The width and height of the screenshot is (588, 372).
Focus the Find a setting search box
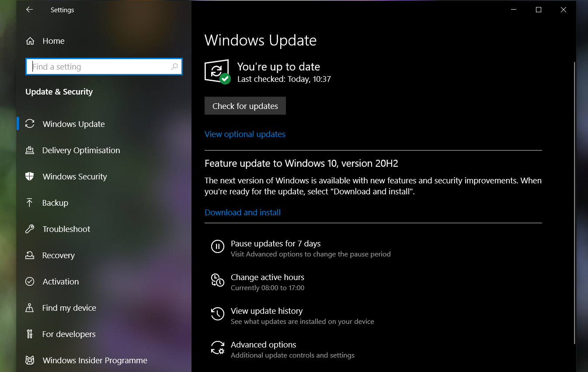(x=104, y=67)
